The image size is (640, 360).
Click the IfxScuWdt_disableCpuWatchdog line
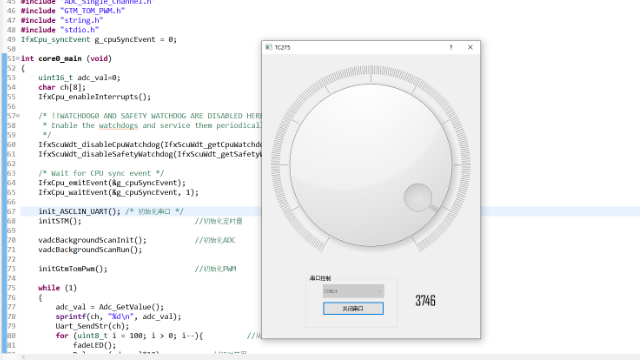150,144
